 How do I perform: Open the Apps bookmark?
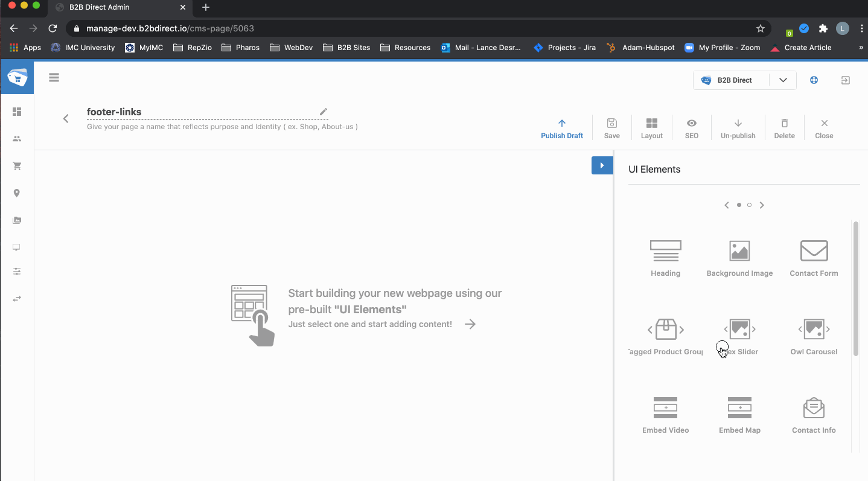point(25,48)
